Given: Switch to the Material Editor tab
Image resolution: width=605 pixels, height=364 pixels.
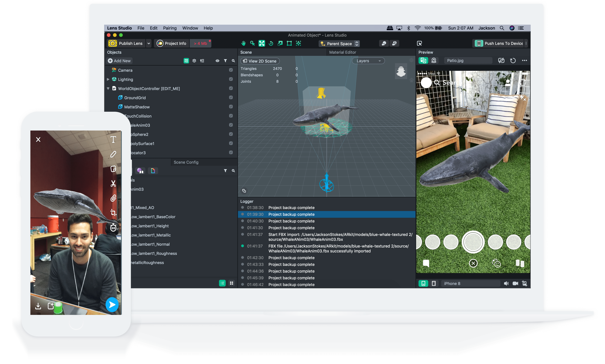Looking at the screenshot, I should 343,52.
